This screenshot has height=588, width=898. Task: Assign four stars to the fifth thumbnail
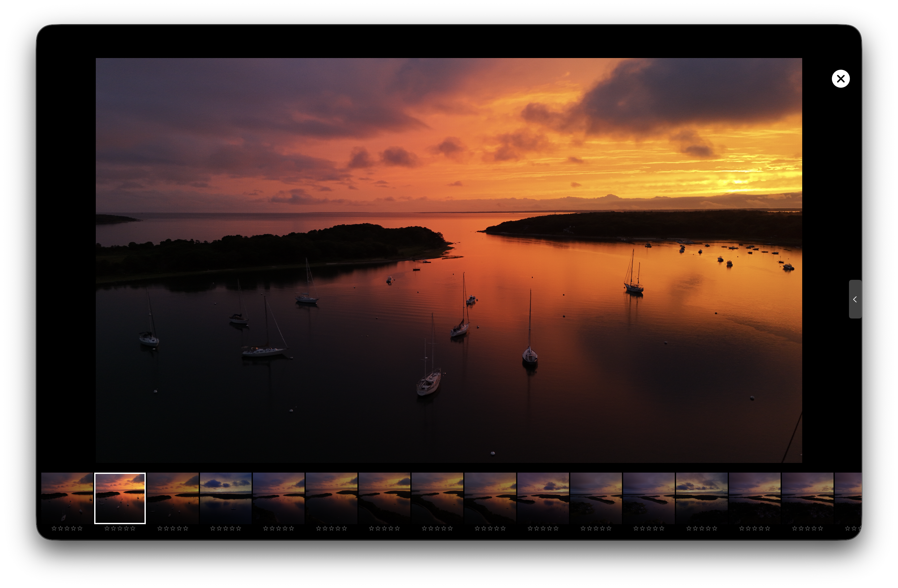click(285, 528)
